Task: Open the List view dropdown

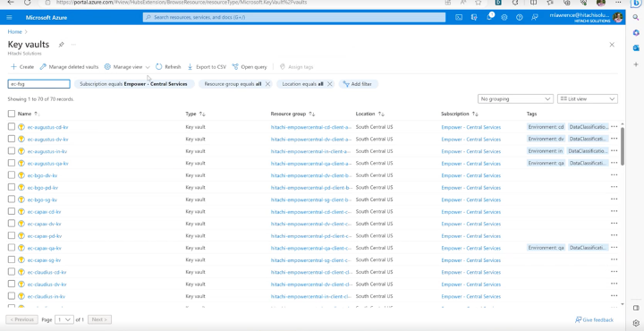Action: [x=588, y=99]
